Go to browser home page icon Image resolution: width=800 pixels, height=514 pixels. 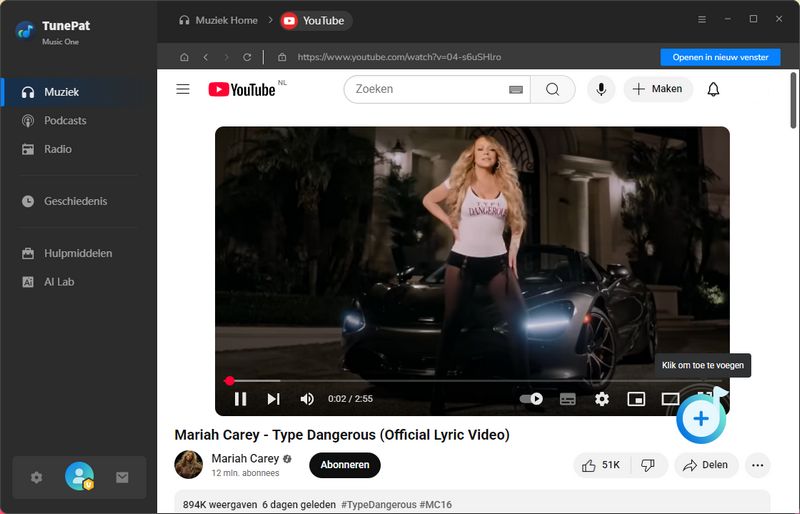tap(184, 57)
